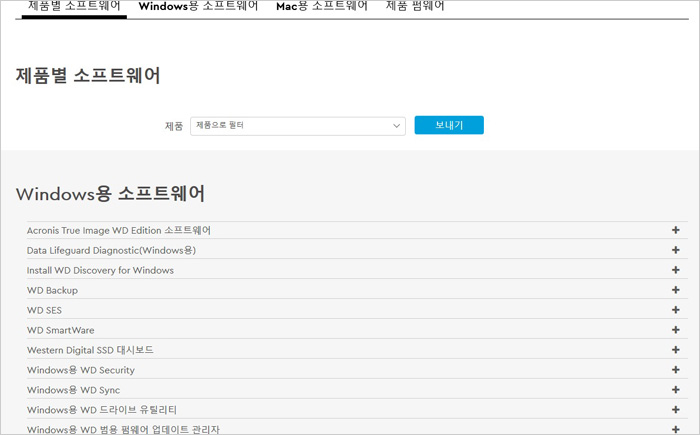
Task: Expand Install WD Discovery for Windows plus
Action: [675, 270]
